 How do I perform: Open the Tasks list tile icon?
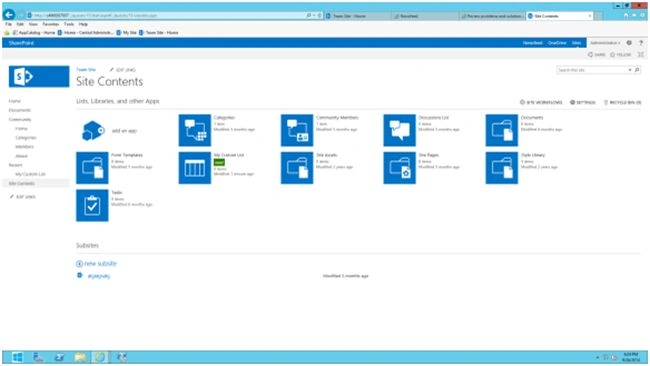tap(92, 205)
